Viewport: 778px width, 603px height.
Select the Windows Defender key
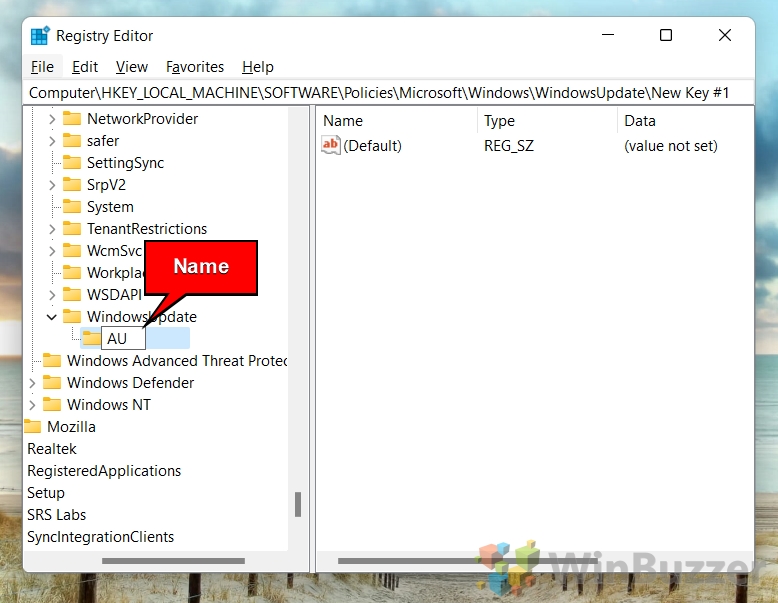coord(130,383)
